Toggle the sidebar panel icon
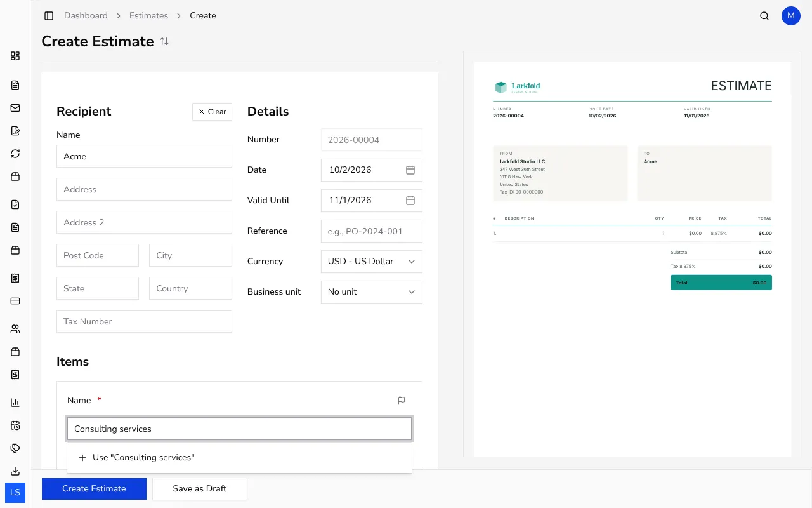The width and height of the screenshot is (812, 508). point(49,16)
